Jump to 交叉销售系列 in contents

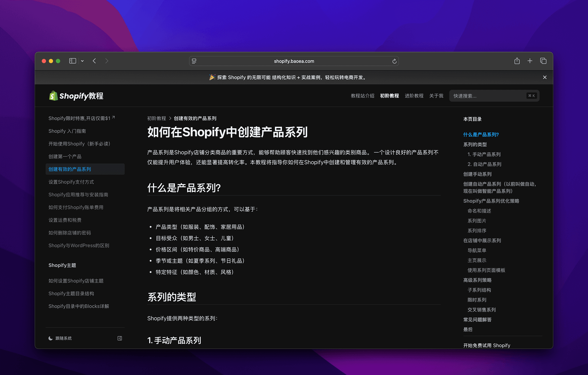coord(482,310)
